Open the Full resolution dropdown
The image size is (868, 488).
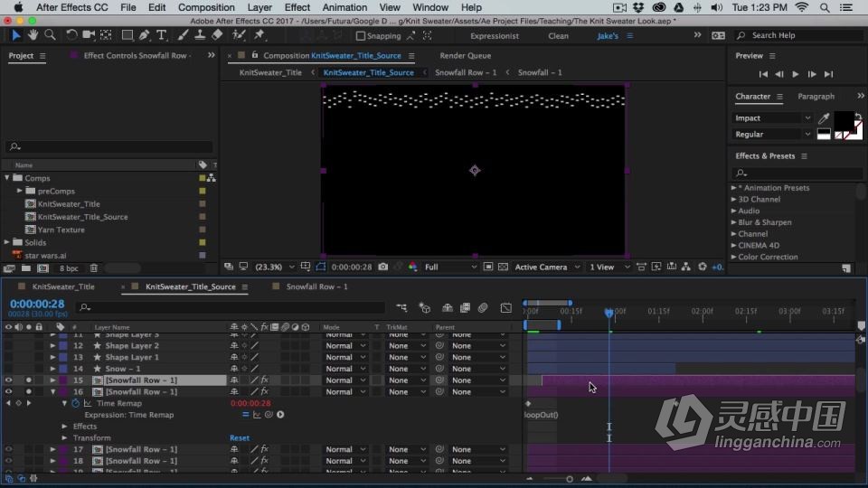pyautogui.click(x=450, y=267)
